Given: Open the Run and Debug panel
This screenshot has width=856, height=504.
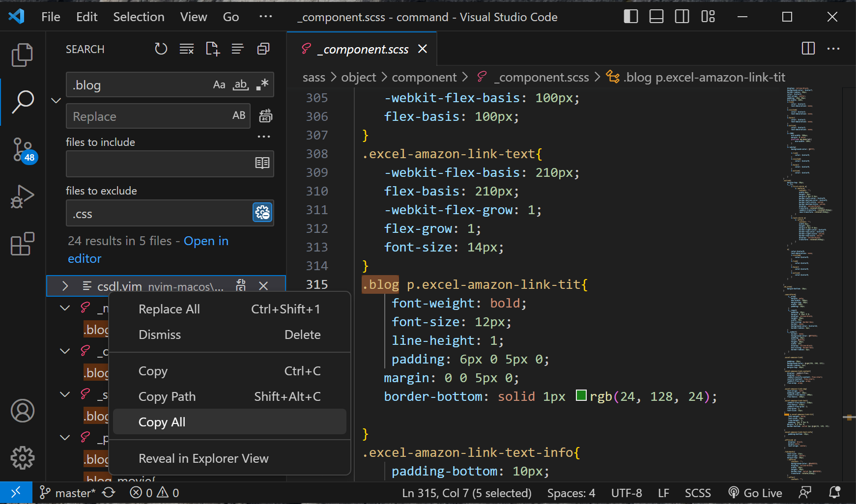Looking at the screenshot, I should point(22,196).
